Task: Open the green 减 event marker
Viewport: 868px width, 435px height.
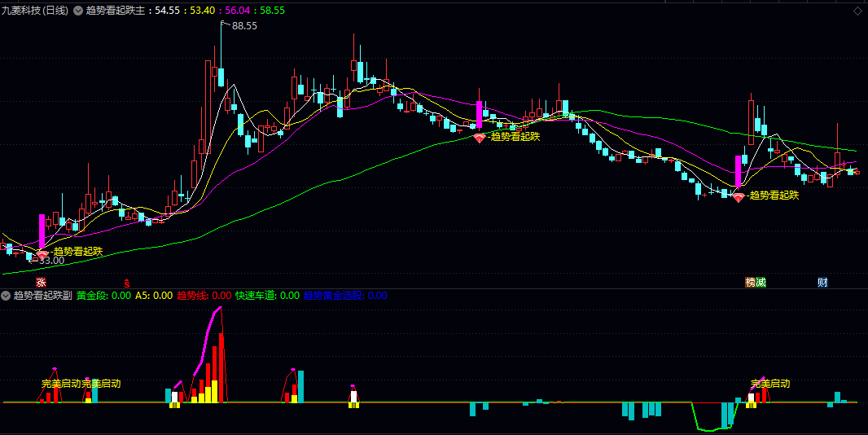Action: coord(761,282)
